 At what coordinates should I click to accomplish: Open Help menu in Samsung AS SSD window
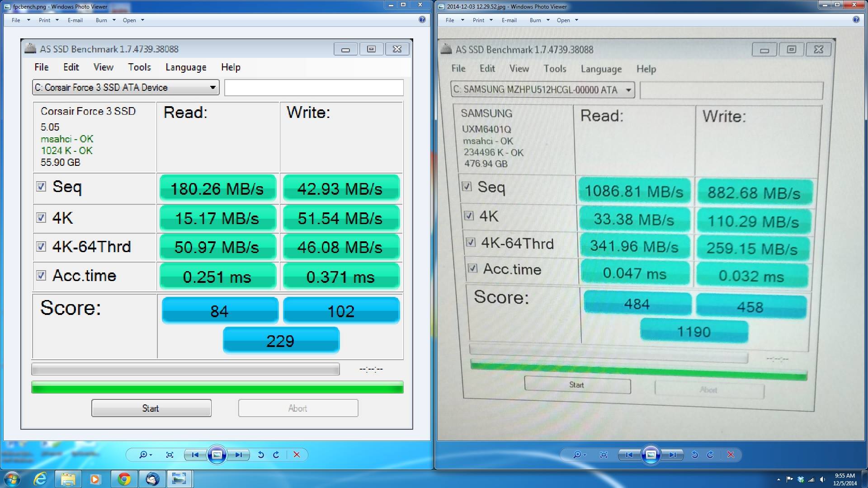tap(646, 69)
